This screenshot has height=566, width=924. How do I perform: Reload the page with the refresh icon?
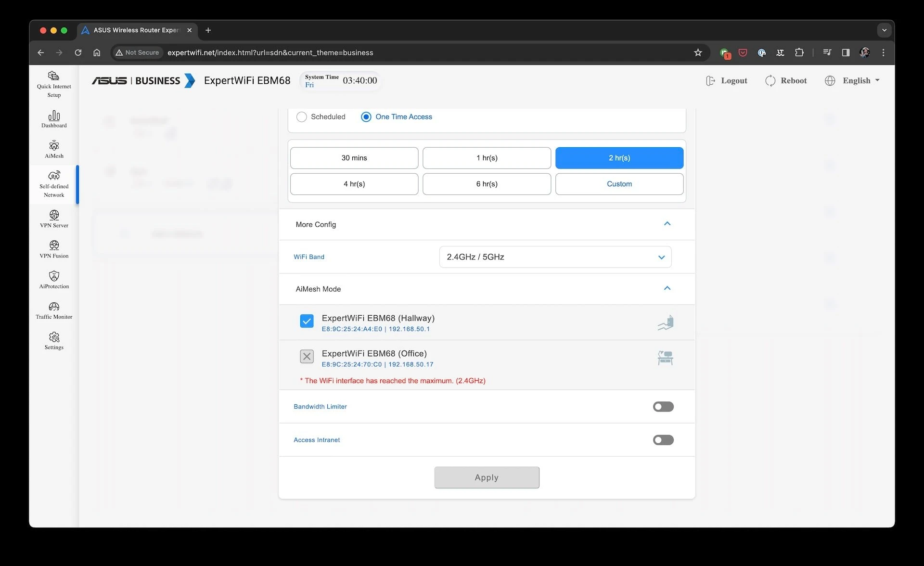(78, 52)
